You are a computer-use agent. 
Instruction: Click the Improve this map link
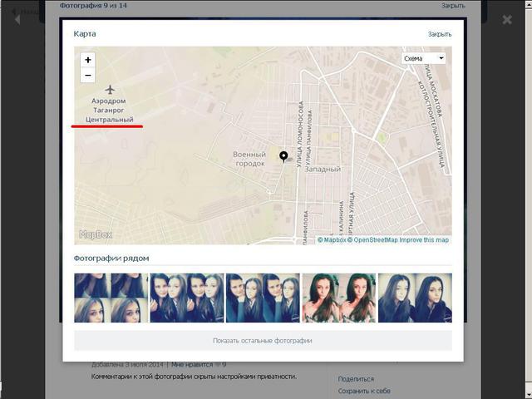[424, 240]
